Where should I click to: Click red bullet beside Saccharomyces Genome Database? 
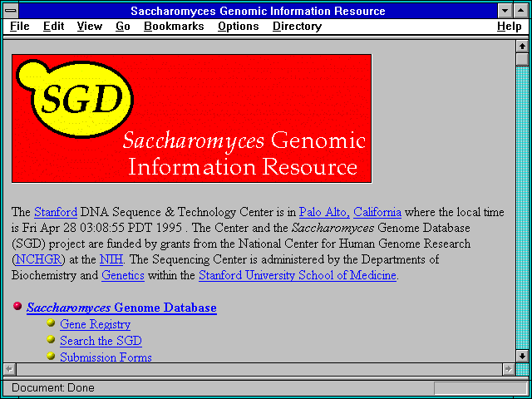tap(17, 306)
